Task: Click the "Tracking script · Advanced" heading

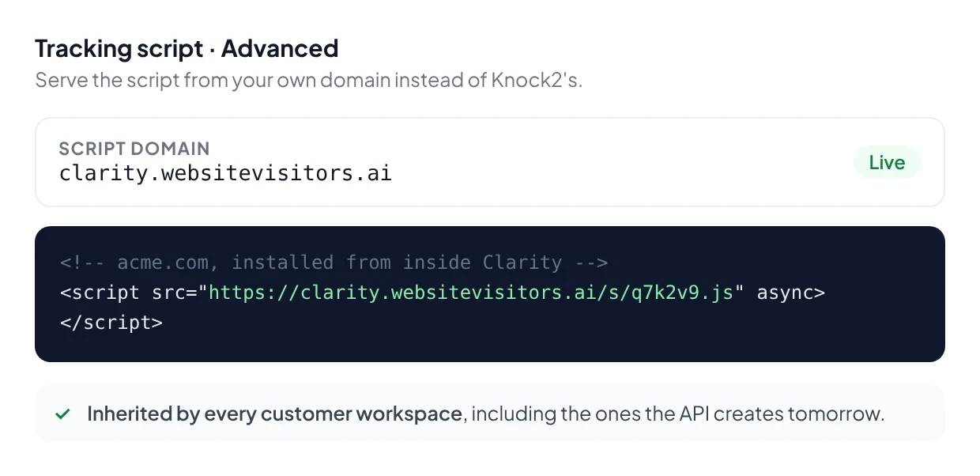Action: tap(187, 48)
